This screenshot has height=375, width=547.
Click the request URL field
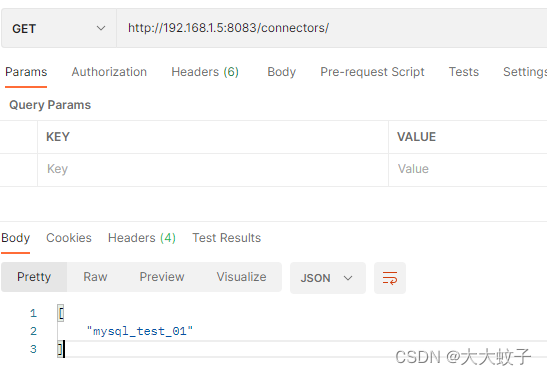click(x=331, y=28)
